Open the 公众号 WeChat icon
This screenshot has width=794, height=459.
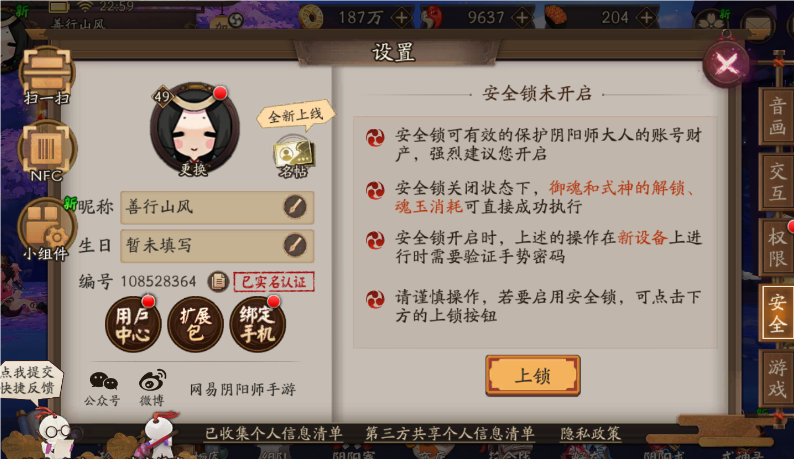103,389
